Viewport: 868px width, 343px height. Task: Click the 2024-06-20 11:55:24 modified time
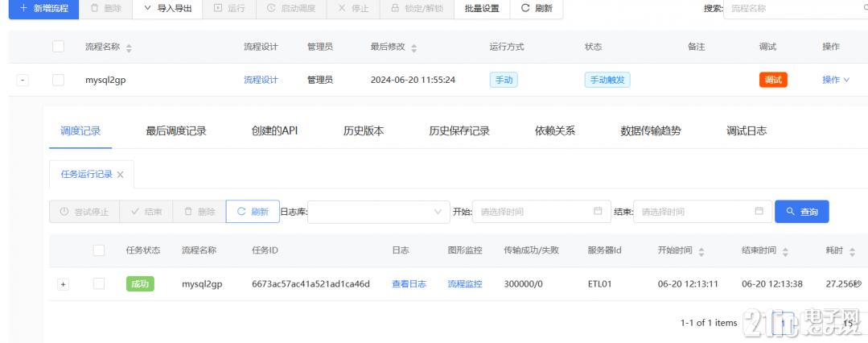point(413,80)
